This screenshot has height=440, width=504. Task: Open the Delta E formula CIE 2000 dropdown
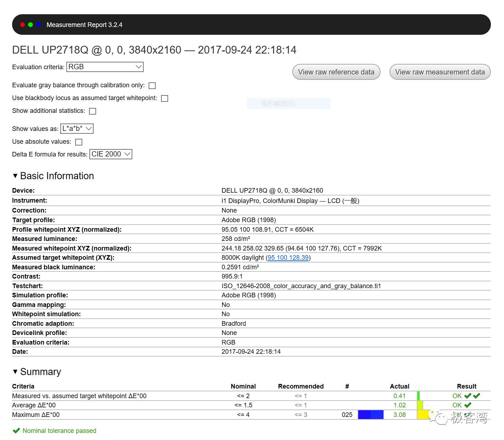pos(111,154)
